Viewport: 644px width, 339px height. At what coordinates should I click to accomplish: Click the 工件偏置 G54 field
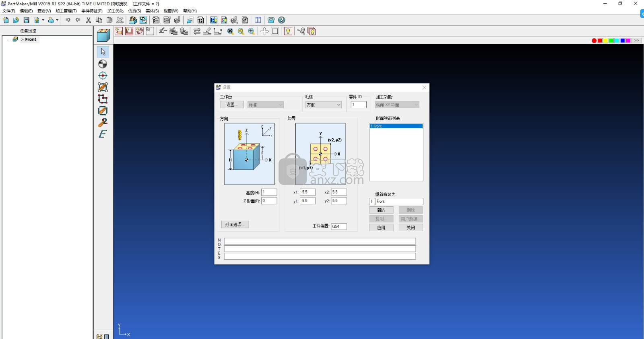(339, 226)
